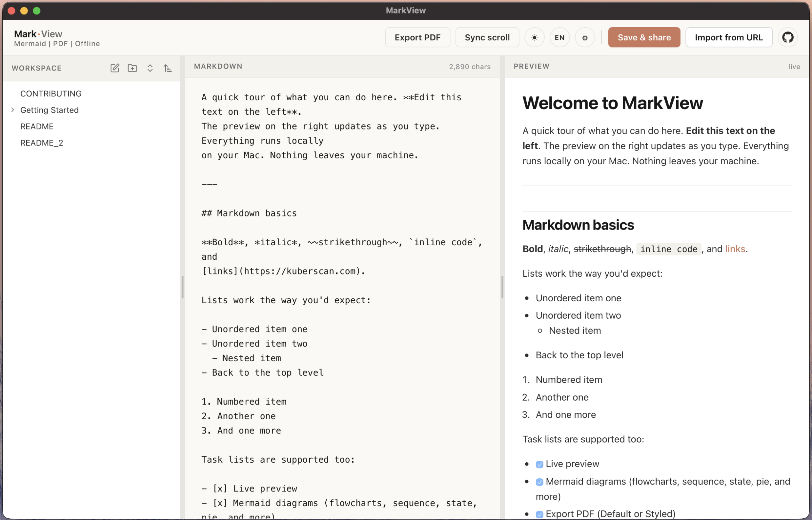This screenshot has width=812, height=520.
Task: Toggle the Sync scroll button
Action: coord(487,37)
